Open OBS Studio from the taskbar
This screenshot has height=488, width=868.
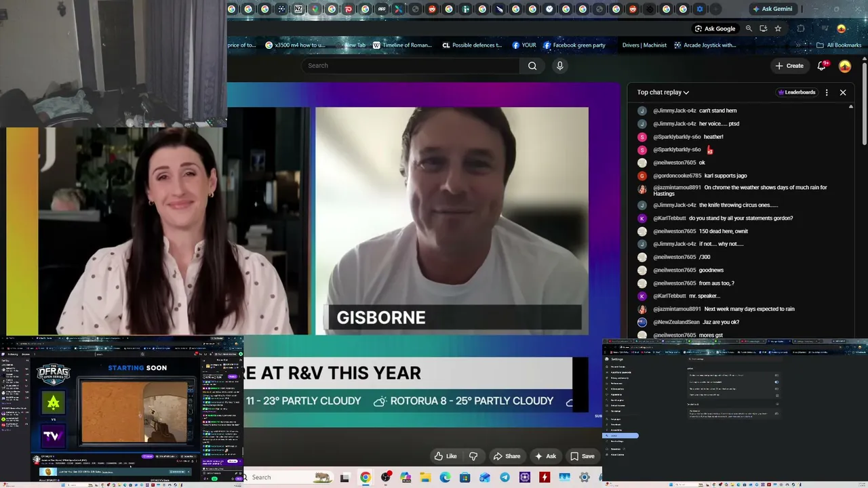click(386, 477)
